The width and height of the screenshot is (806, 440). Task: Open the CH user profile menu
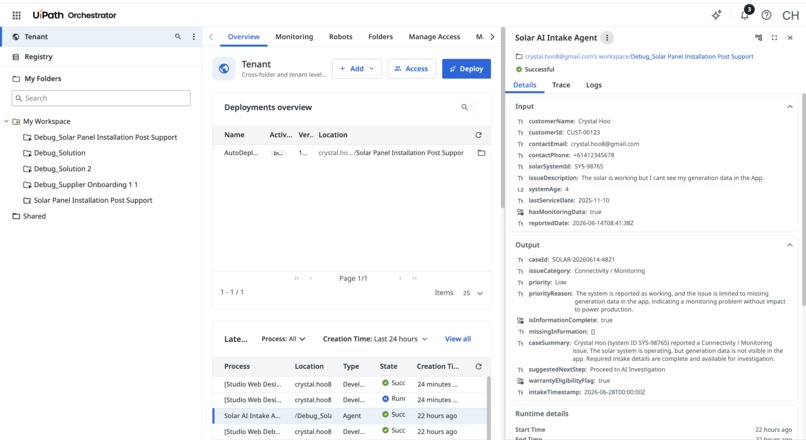pyautogui.click(x=790, y=15)
